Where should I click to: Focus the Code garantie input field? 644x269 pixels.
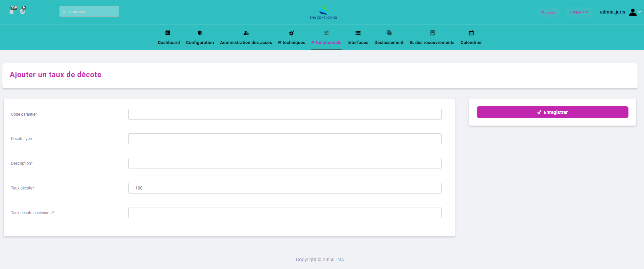click(x=284, y=114)
